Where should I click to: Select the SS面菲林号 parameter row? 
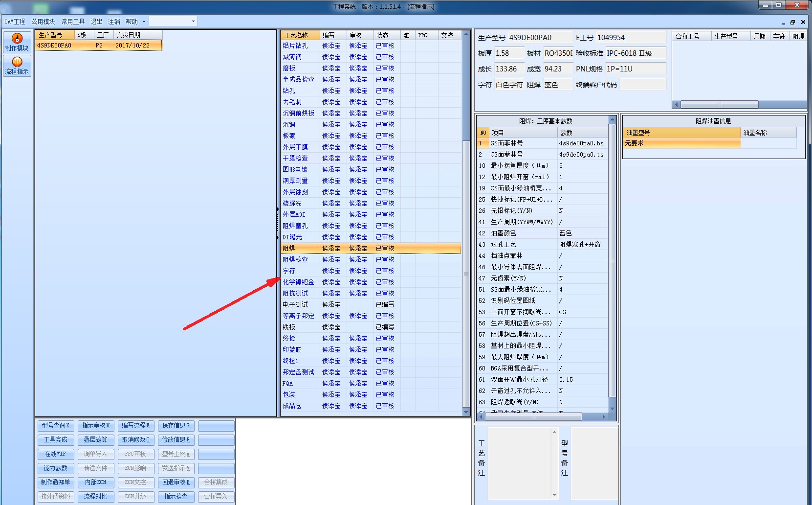tap(542, 143)
